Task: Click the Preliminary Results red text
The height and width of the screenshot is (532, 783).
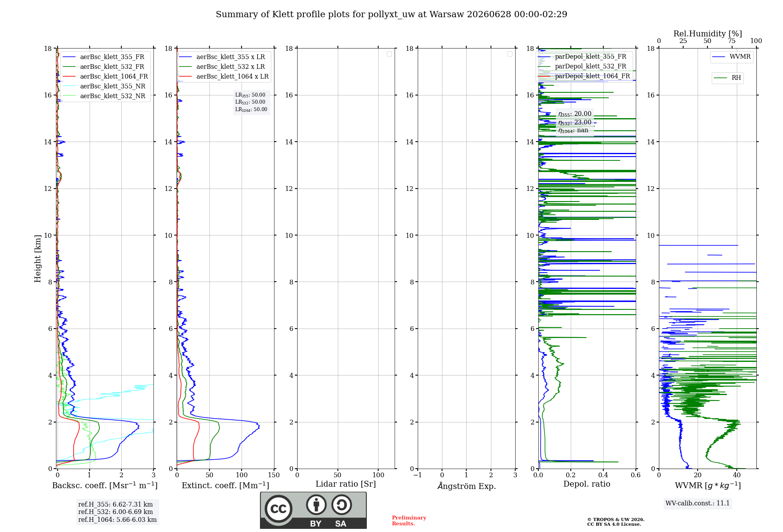Action: pyautogui.click(x=409, y=521)
